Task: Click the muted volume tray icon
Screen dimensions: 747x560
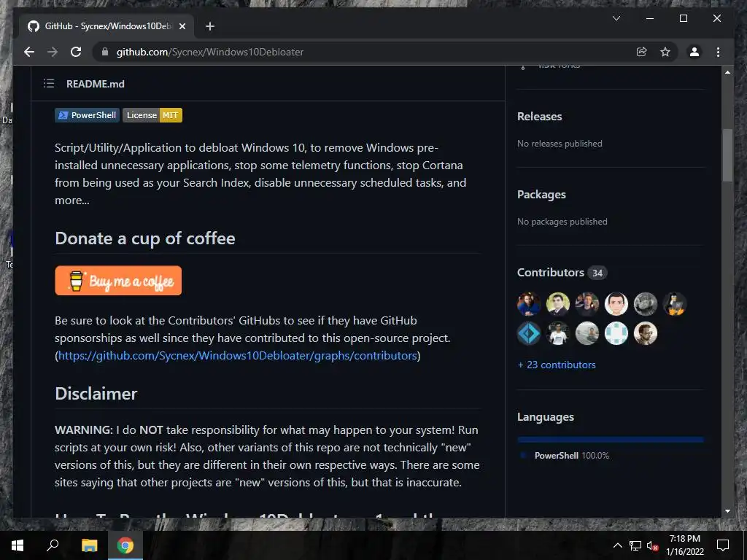Action: 653,545
